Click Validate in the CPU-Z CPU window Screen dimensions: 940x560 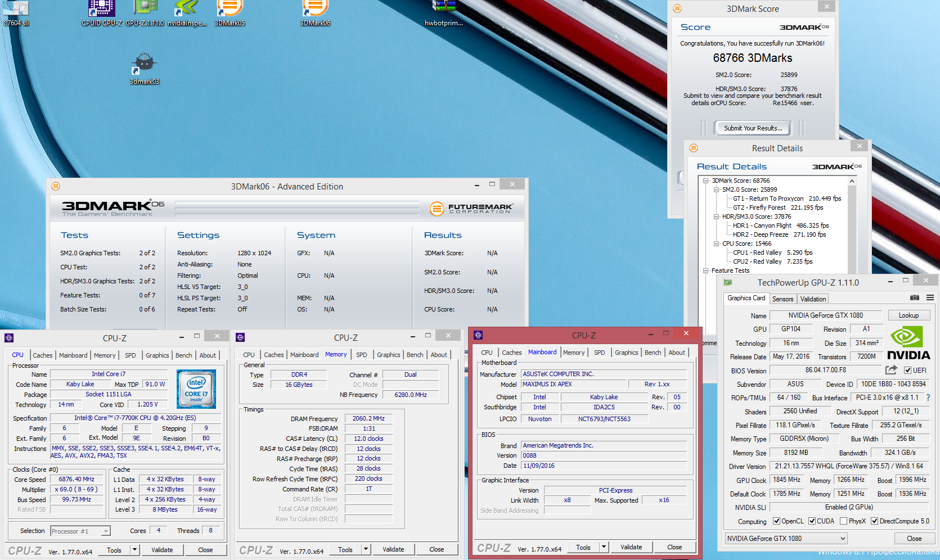162,550
